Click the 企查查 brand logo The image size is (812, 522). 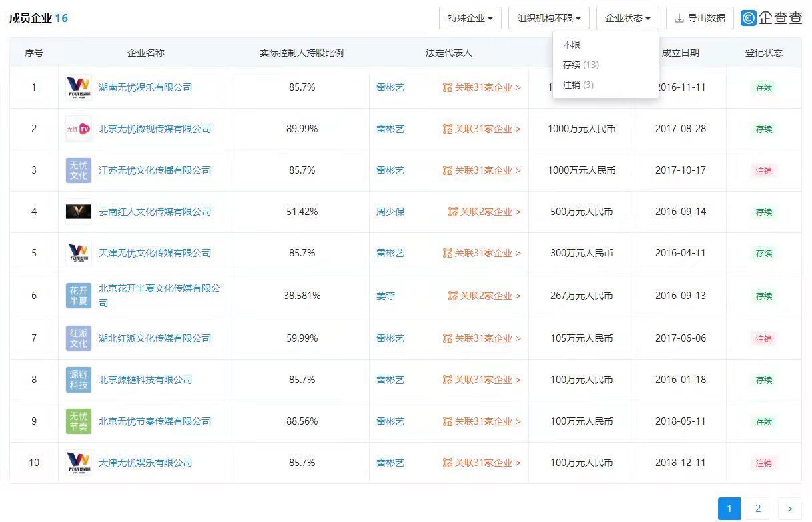point(772,18)
